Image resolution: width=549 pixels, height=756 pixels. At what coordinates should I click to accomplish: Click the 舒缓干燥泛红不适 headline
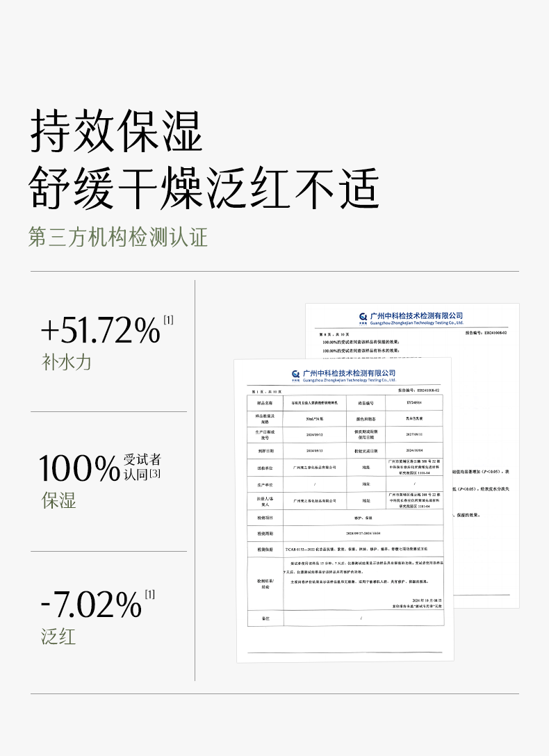click(204, 188)
